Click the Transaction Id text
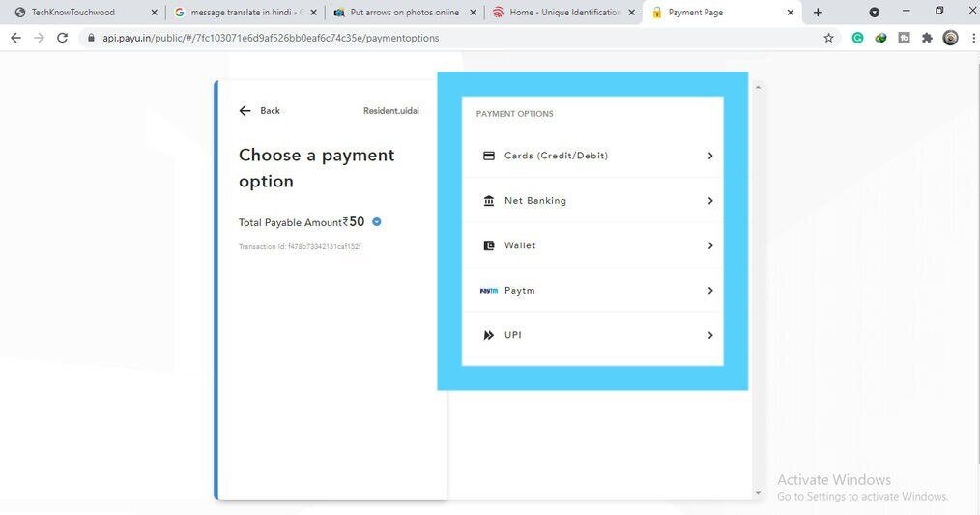 (300, 247)
